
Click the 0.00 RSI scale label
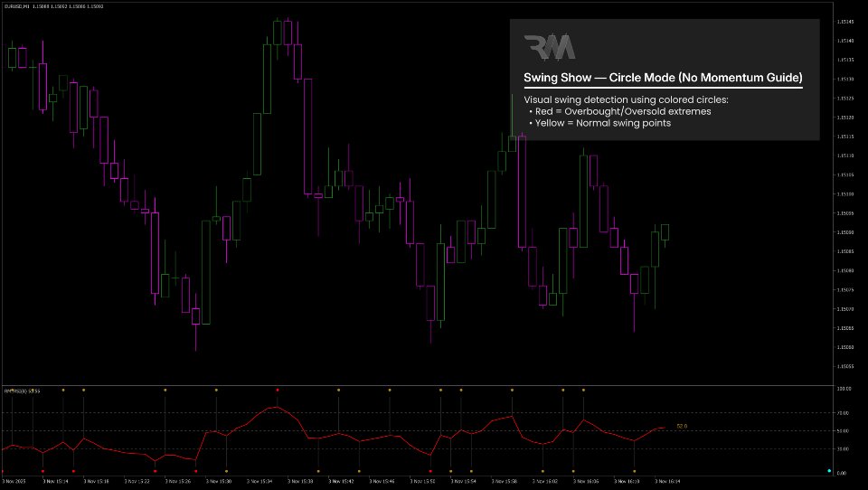(x=842, y=474)
